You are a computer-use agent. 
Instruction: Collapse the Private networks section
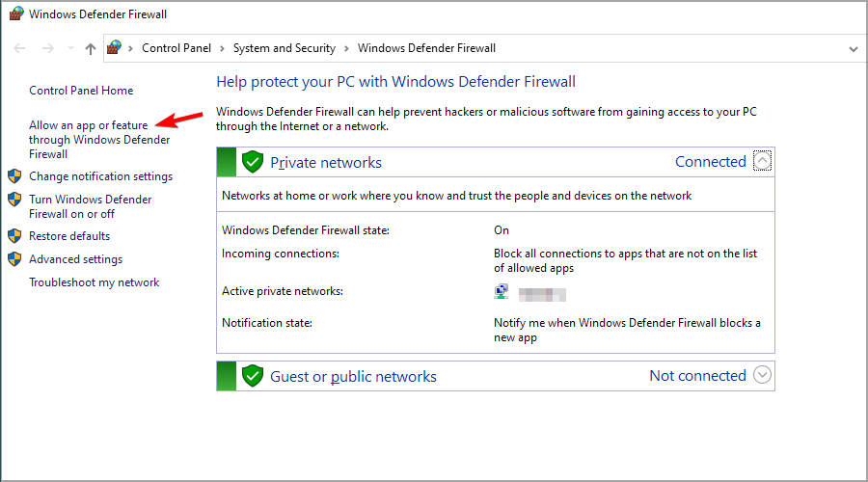pyautogui.click(x=762, y=162)
